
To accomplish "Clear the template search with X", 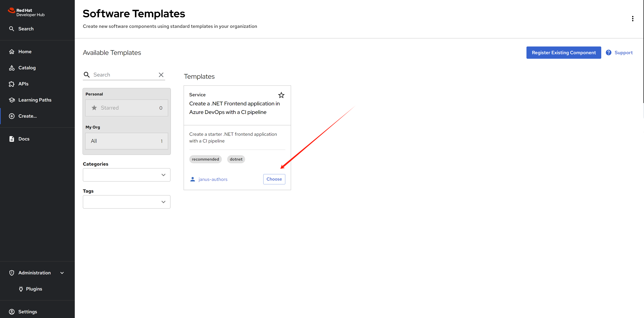I will coord(161,75).
